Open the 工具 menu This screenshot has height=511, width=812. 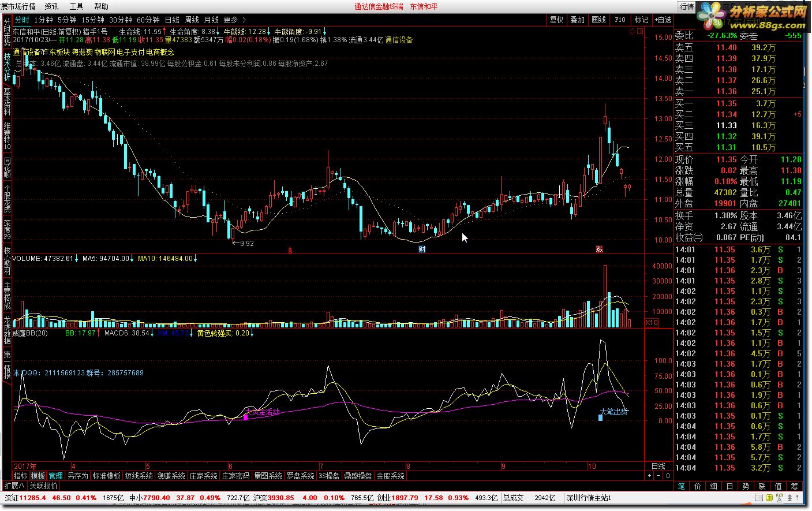click(x=76, y=6)
